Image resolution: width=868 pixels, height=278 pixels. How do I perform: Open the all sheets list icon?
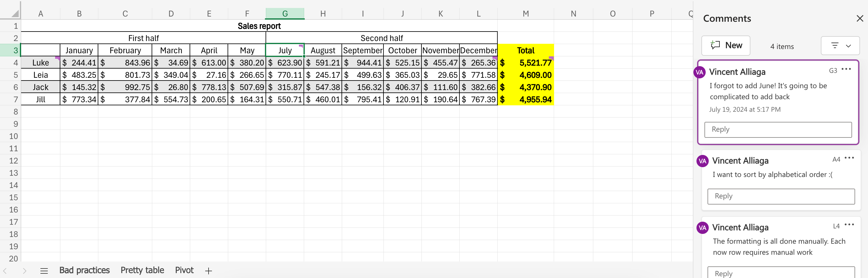click(44, 271)
